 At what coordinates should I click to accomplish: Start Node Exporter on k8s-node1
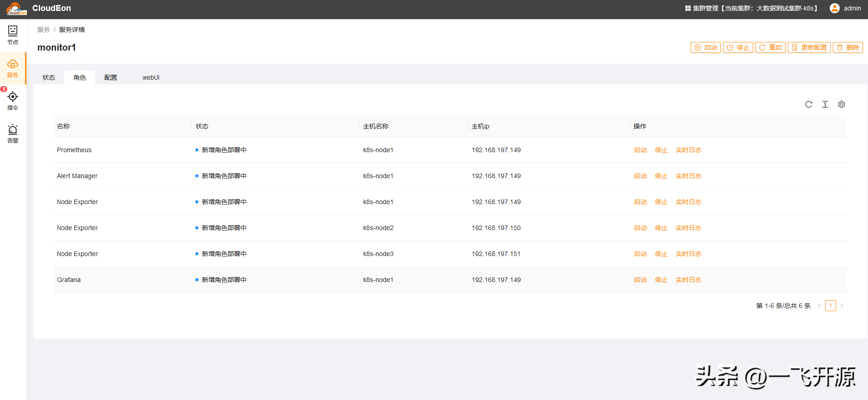tap(640, 202)
